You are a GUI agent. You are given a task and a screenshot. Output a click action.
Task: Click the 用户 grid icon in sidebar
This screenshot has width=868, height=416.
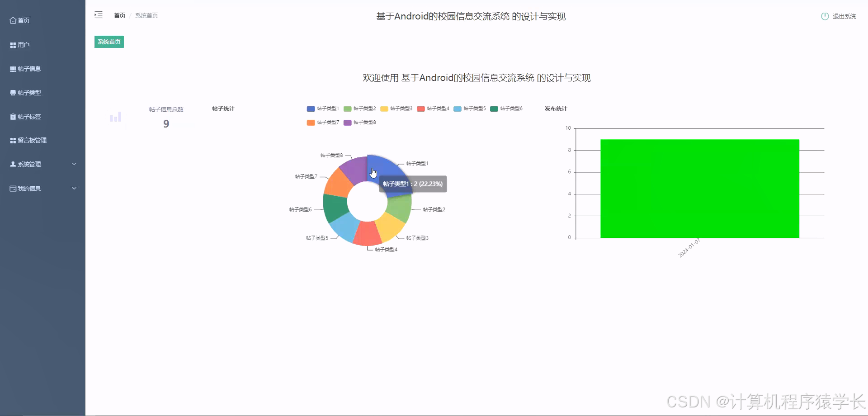13,45
